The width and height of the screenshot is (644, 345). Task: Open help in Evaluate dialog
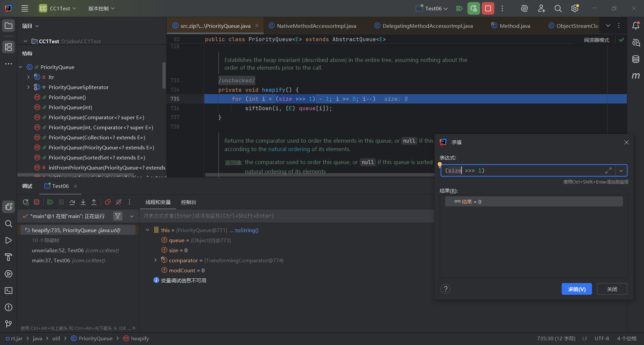(445, 289)
